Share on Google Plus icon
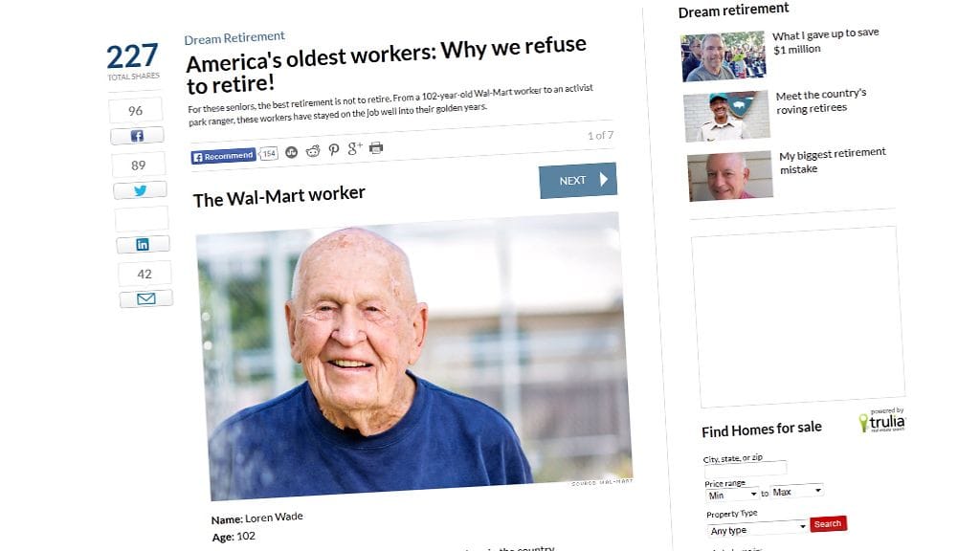Viewport: 980px width, 551px height. point(354,148)
